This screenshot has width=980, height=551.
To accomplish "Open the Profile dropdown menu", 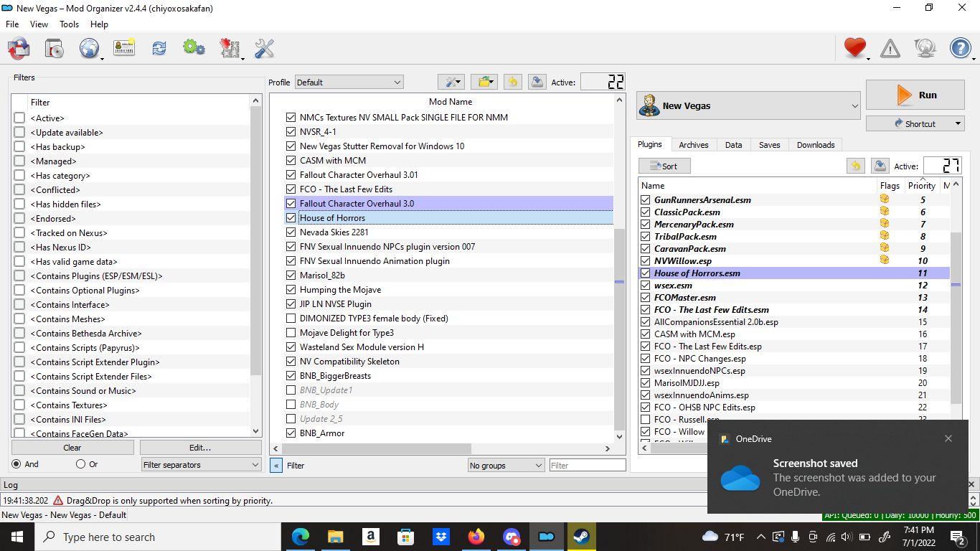I will click(349, 82).
